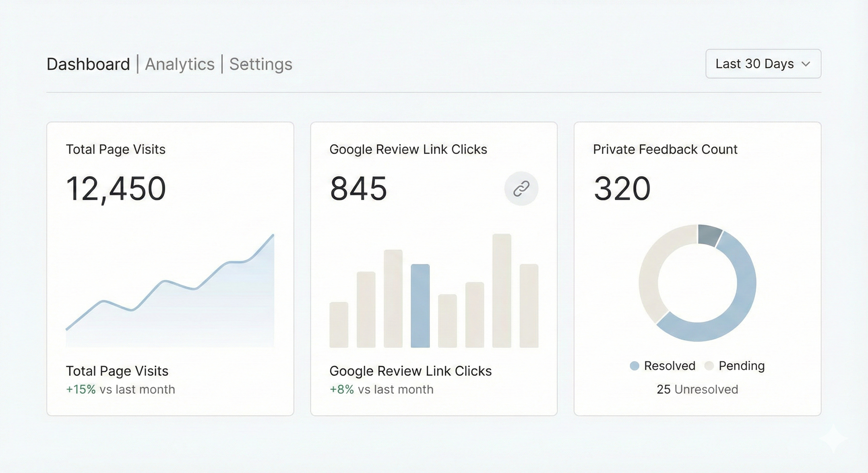Click the dark gray donut chart segment
The image size is (868, 473).
[x=709, y=235]
